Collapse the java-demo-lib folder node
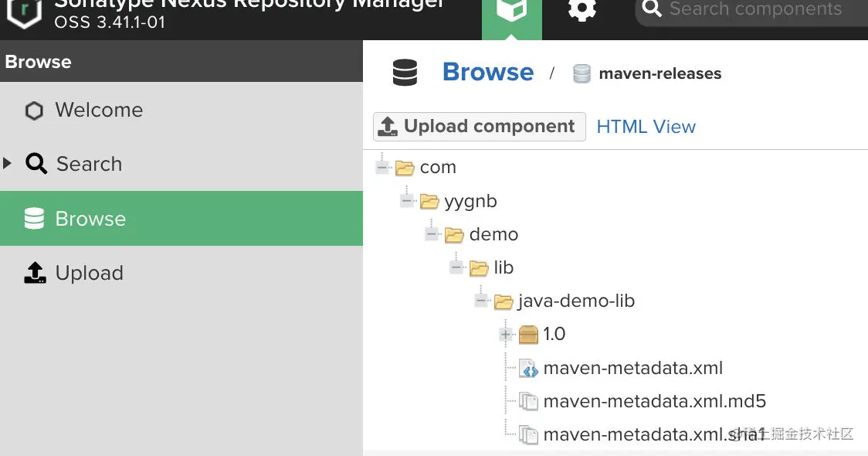The width and height of the screenshot is (868, 456). 481,301
